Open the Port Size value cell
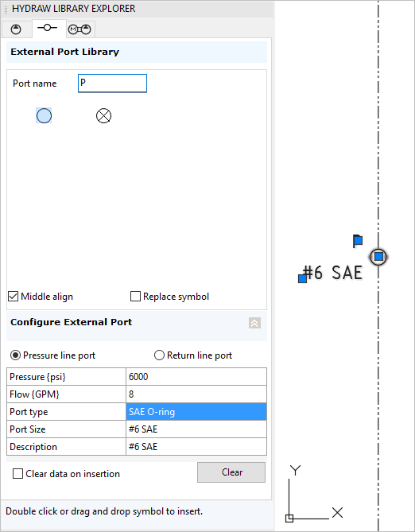The image size is (415, 532). [196, 429]
